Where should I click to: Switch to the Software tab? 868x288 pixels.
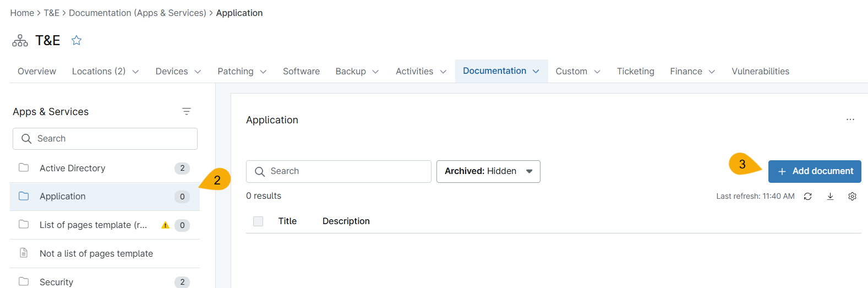tap(301, 72)
